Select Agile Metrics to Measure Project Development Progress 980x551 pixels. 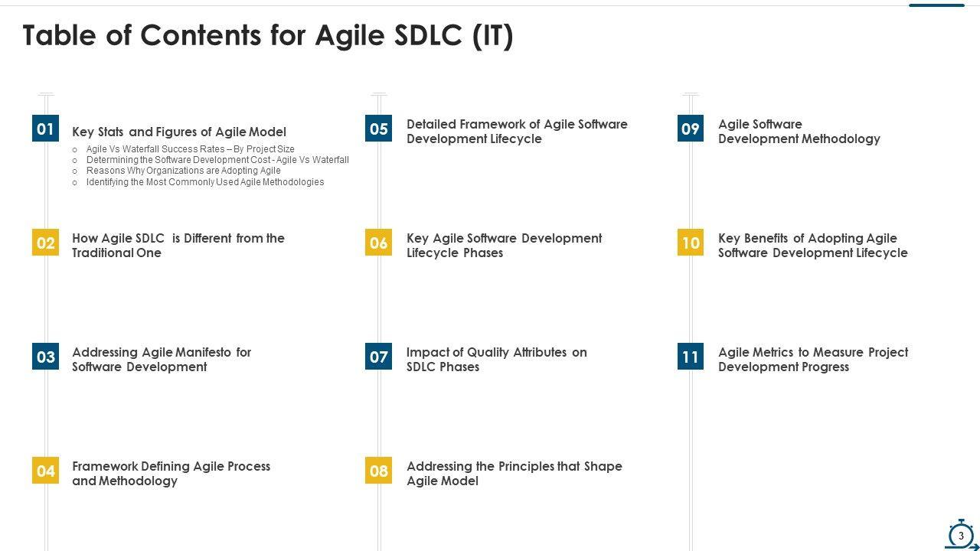[x=813, y=360]
